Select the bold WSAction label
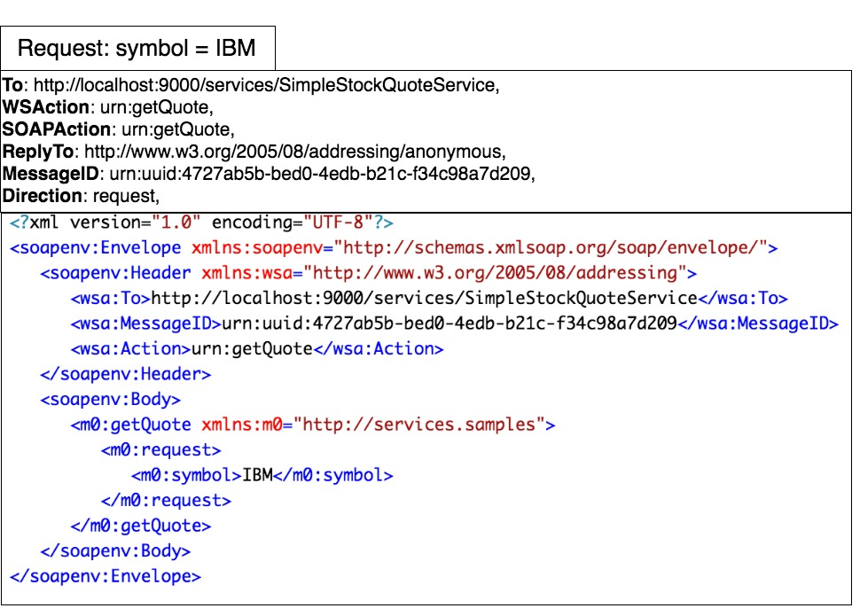 [46, 108]
